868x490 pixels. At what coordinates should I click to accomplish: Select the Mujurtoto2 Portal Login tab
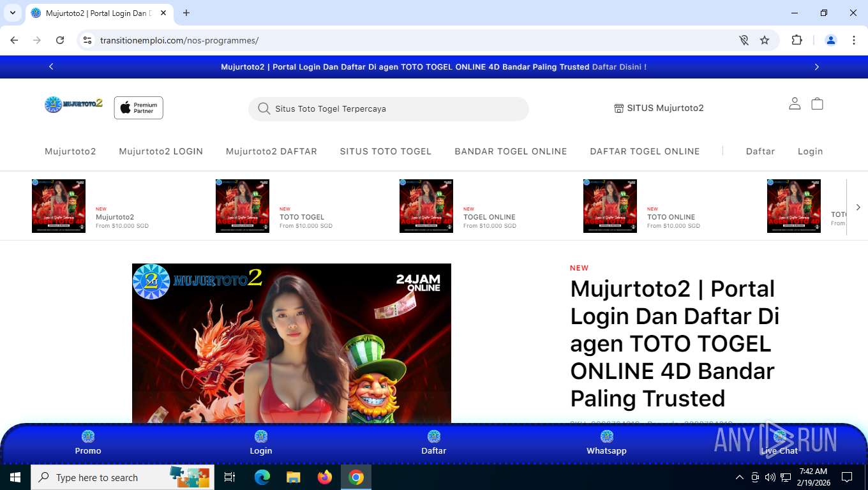[99, 13]
